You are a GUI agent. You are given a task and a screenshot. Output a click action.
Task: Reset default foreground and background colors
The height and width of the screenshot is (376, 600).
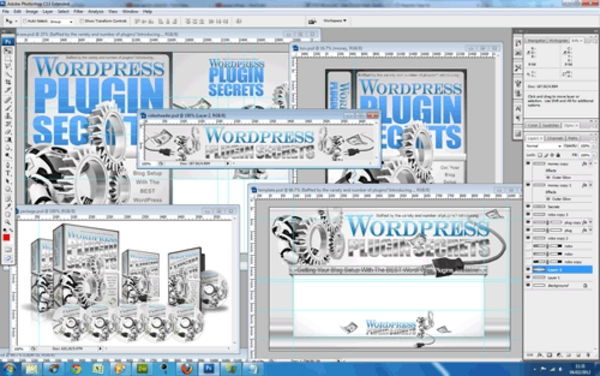pos(5,230)
